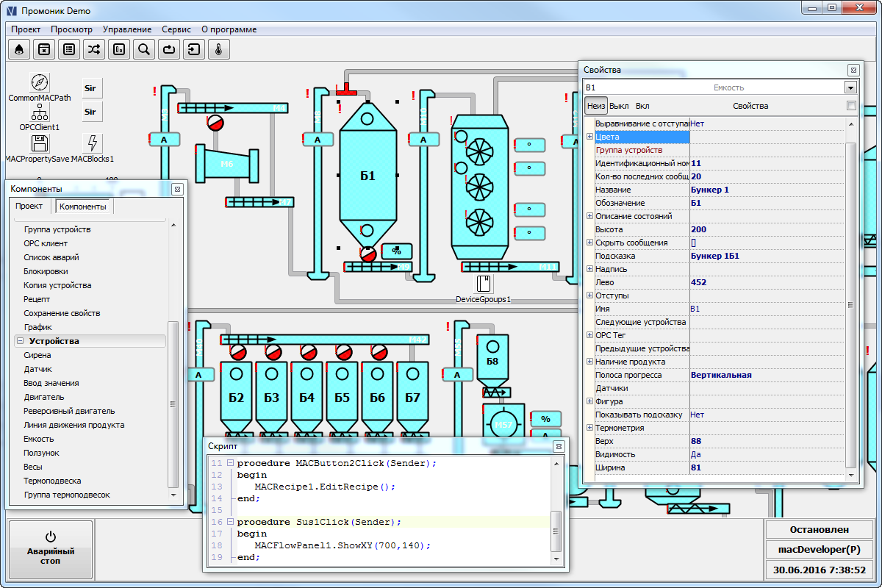882x588 pixels.
Task: Switch the state to Выкл
Action: [619, 106]
